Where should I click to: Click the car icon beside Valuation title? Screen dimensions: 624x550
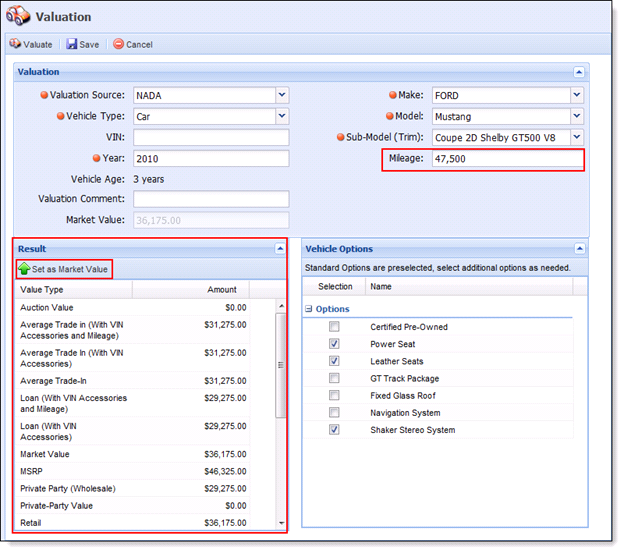point(18,16)
